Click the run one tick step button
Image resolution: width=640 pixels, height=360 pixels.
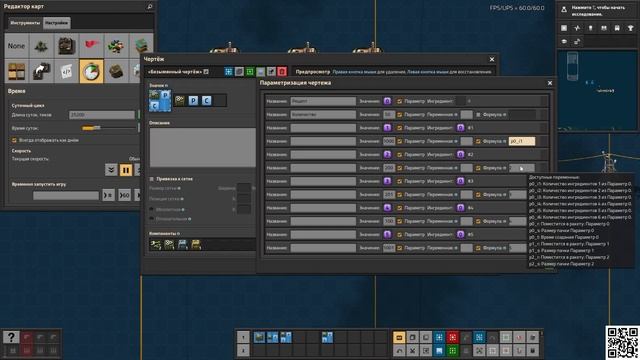point(108,196)
